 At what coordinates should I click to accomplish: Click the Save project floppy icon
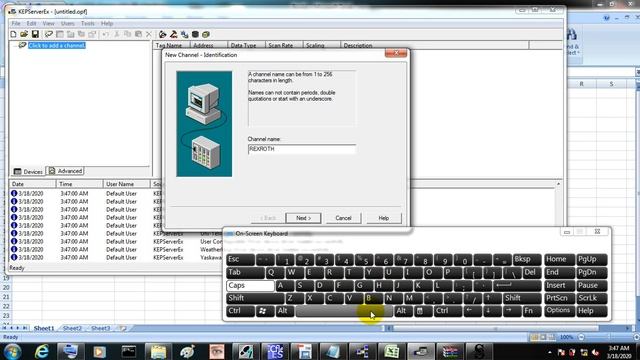click(x=35, y=34)
